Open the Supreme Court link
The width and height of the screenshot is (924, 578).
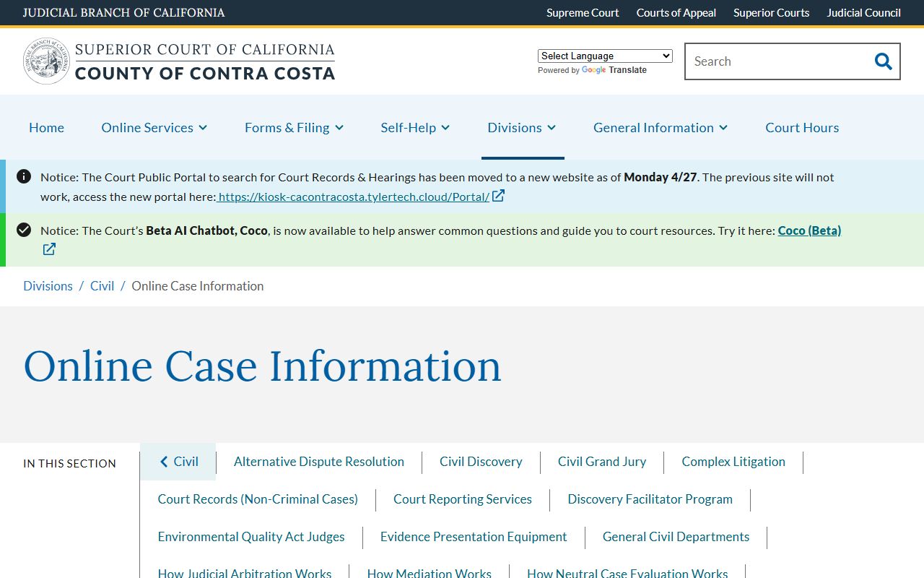(x=583, y=12)
